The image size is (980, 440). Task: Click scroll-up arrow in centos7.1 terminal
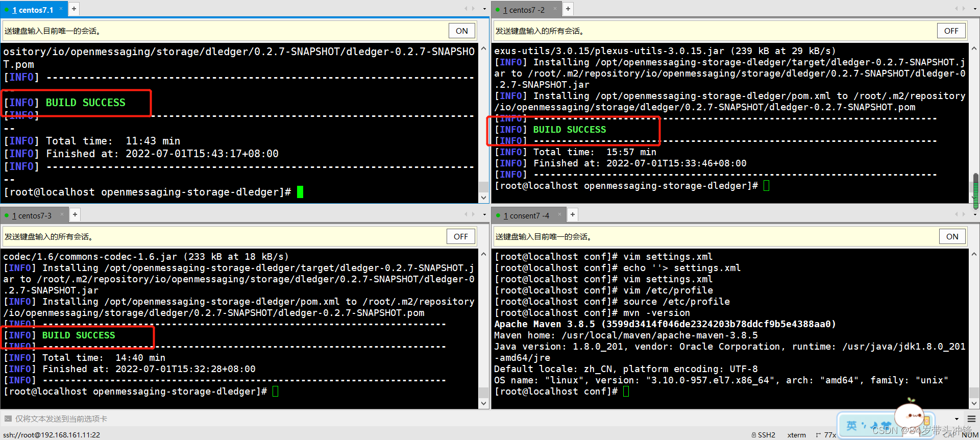click(483, 49)
